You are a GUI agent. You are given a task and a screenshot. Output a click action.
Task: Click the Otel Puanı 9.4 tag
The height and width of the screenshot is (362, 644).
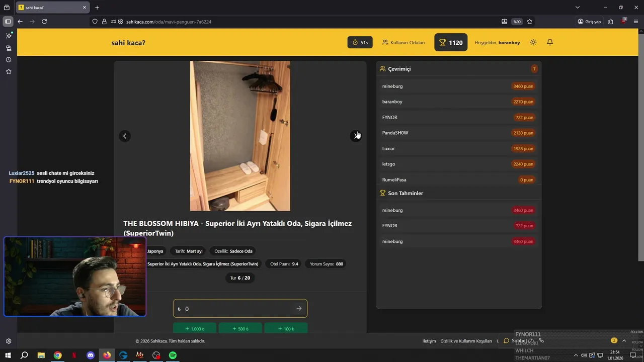point(284,264)
